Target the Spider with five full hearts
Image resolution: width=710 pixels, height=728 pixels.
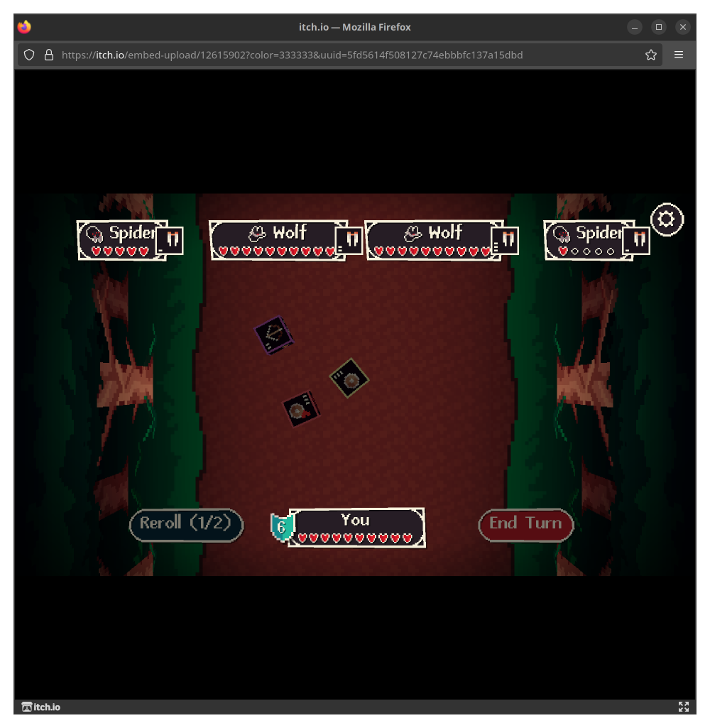coord(121,240)
